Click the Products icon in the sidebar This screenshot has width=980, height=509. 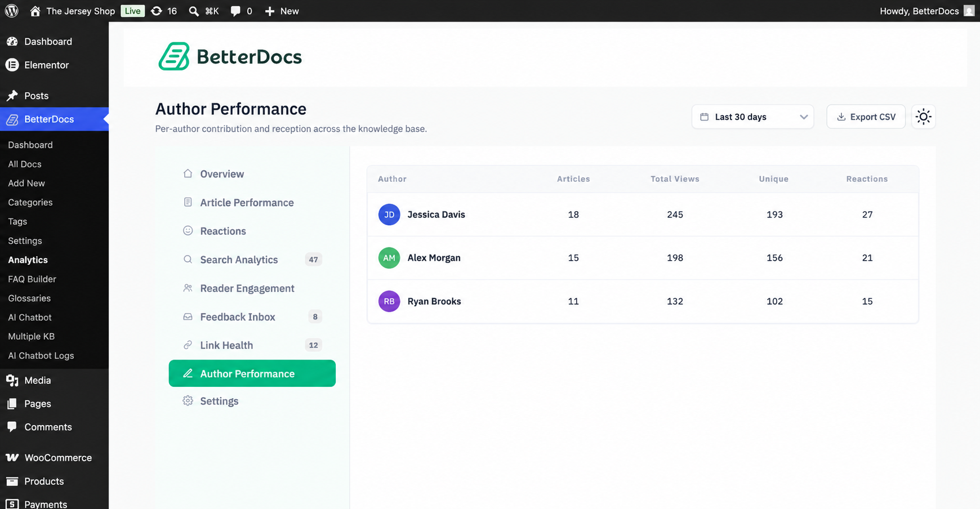(12, 481)
